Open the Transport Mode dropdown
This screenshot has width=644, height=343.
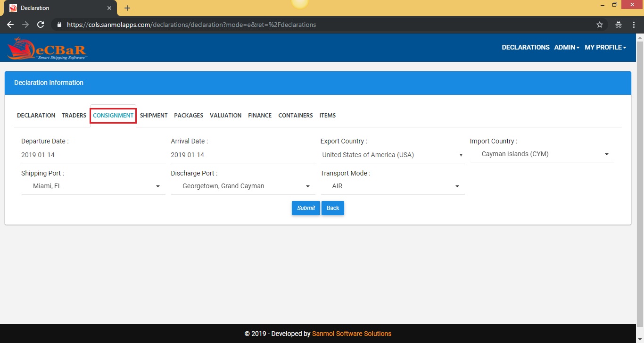point(393,186)
